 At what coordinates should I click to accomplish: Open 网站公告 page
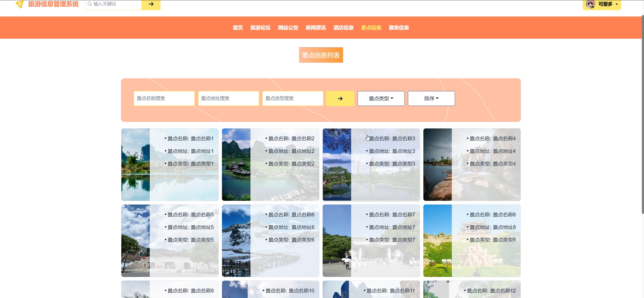pos(288,28)
